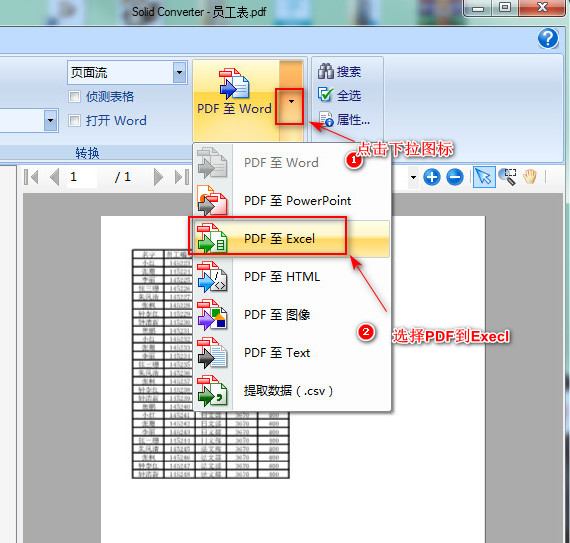Go to next page arrow

[158, 177]
